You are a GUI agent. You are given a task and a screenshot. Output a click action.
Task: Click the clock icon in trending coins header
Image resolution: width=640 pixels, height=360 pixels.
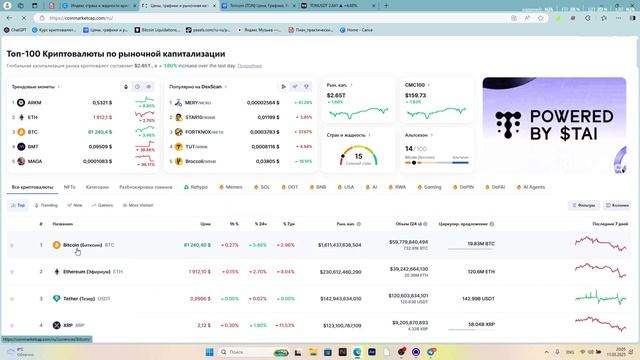coord(137,87)
